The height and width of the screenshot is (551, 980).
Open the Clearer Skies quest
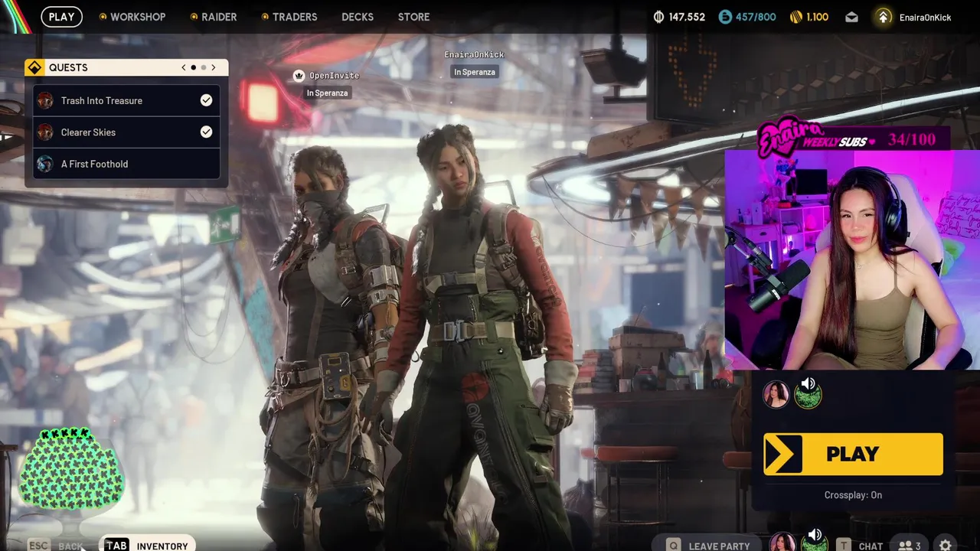coord(126,132)
